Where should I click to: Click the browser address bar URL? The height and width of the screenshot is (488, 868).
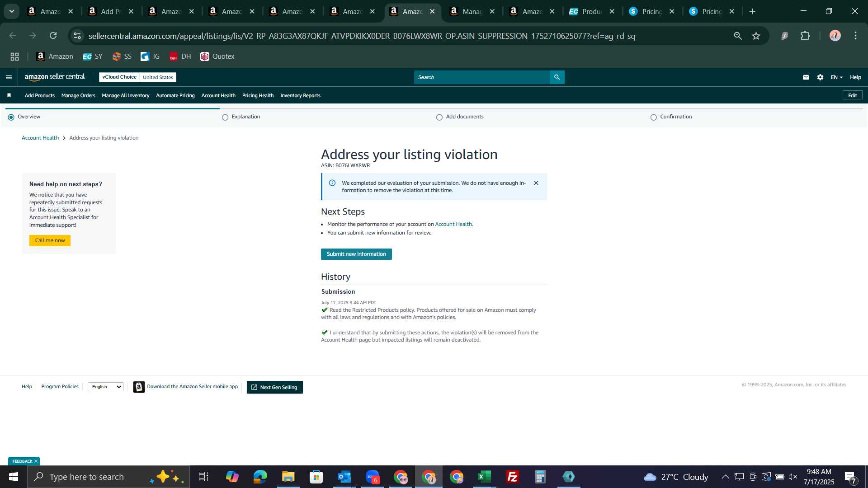point(362,36)
